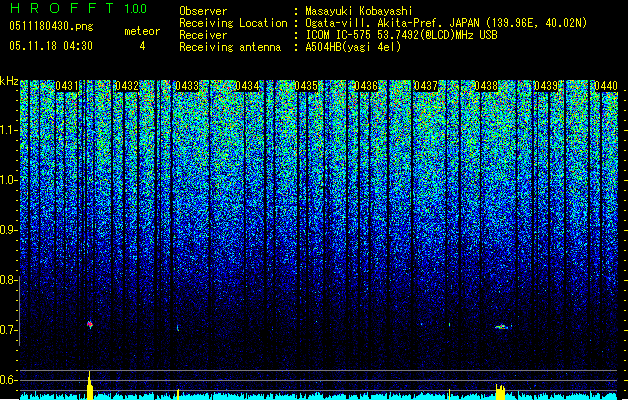The height and width of the screenshot is (400, 629).
Task: Click the 1.1 frequency axis label
Action: 8,130
